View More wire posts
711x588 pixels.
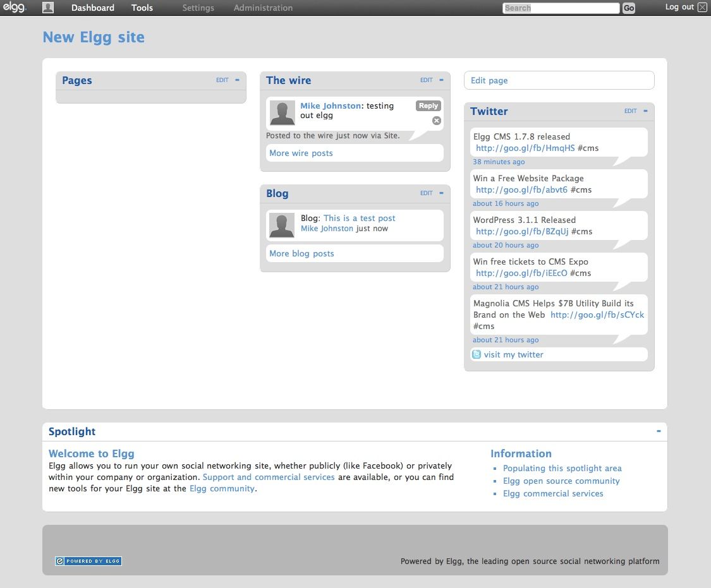[x=301, y=153]
